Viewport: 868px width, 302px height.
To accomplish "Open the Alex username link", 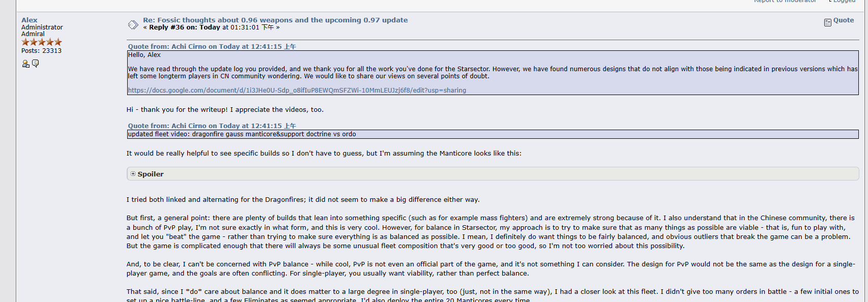I will 30,20.
